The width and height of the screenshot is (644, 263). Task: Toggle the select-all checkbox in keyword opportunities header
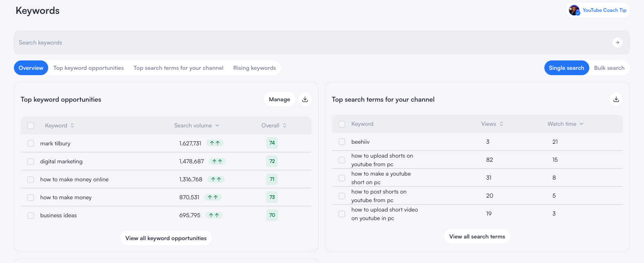click(x=31, y=126)
